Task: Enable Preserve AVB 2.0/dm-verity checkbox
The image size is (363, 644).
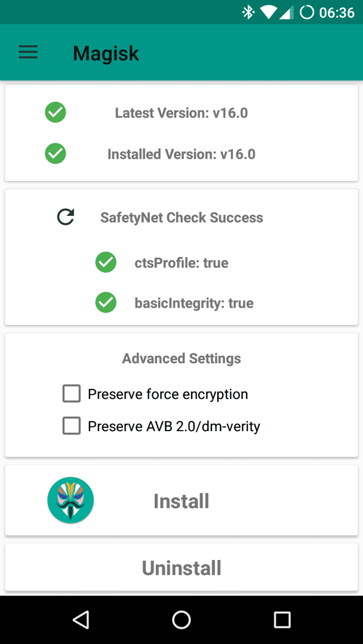Action: click(x=72, y=426)
